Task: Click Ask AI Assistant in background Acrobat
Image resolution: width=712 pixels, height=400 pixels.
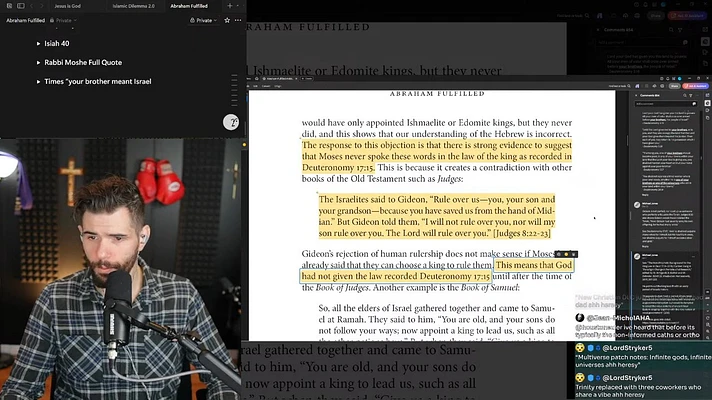Action: click(x=687, y=15)
